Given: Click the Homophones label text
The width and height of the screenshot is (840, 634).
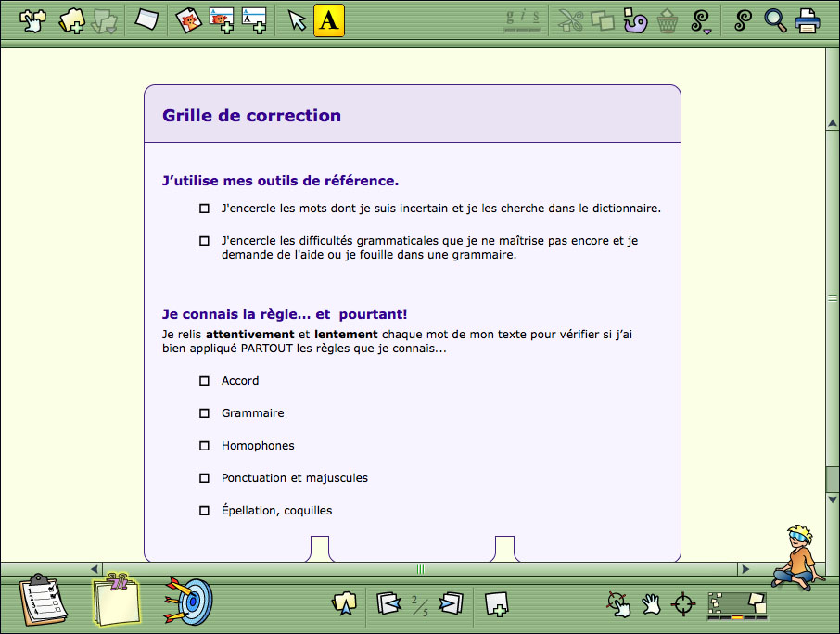Looking at the screenshot, I should coord(258,446).
